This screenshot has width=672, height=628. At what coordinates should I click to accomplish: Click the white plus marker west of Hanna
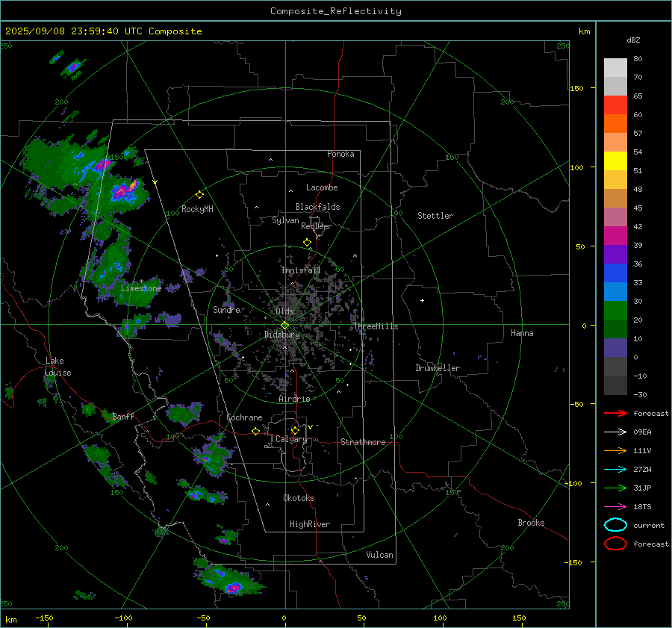pyautogui.click(x=422, y=300)
